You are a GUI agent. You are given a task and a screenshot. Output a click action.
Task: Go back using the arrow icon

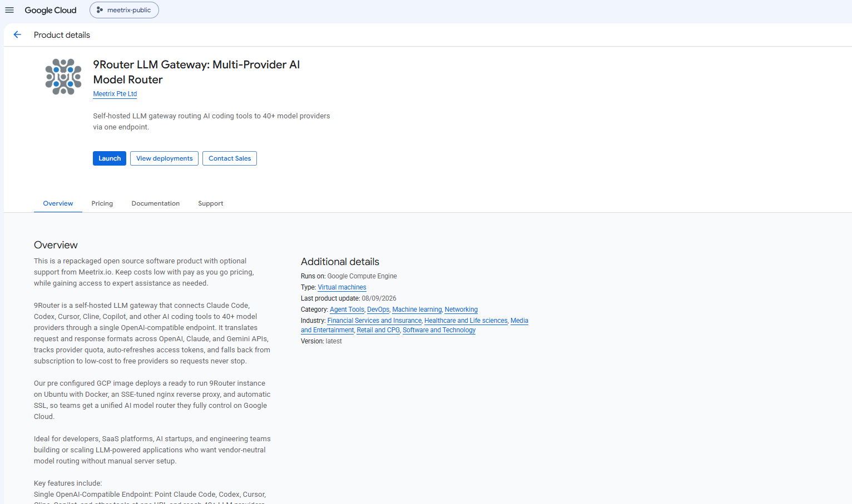click(x=17, y=34)
